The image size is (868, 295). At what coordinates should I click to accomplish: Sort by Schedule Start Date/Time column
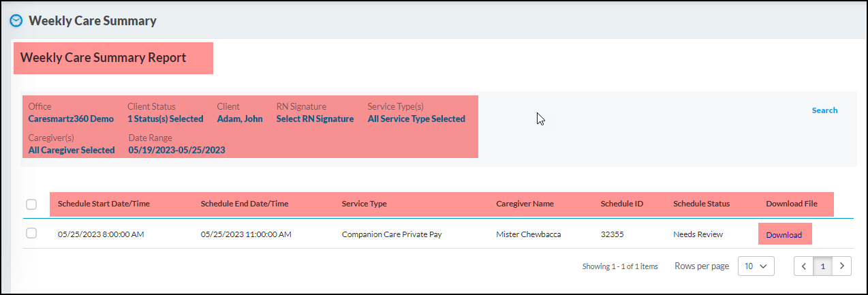(x=104, y=204)
